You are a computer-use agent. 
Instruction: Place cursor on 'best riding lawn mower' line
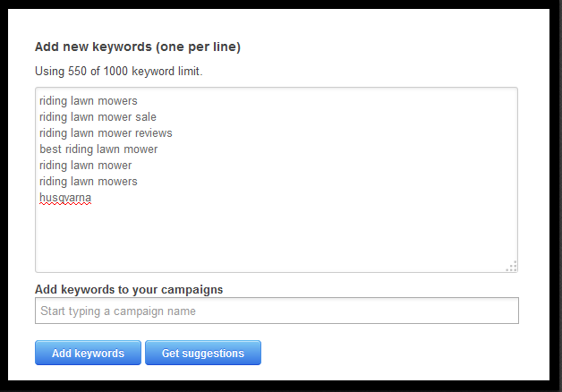(x=98, y=149)
